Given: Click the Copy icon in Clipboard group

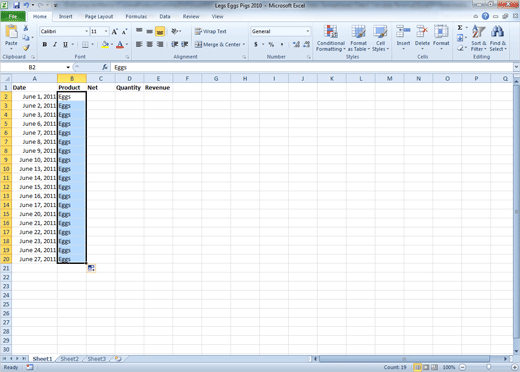Looking at the screenshot, I should coord(26,37).
